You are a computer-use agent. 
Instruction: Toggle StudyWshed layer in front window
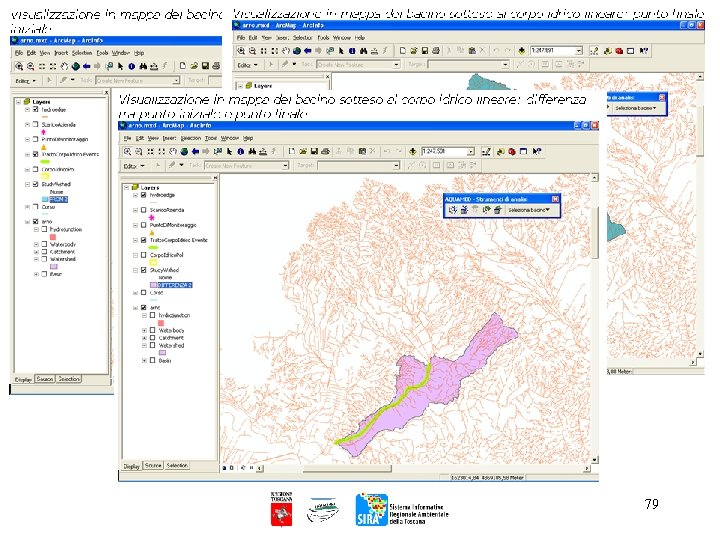pos(143,270)
